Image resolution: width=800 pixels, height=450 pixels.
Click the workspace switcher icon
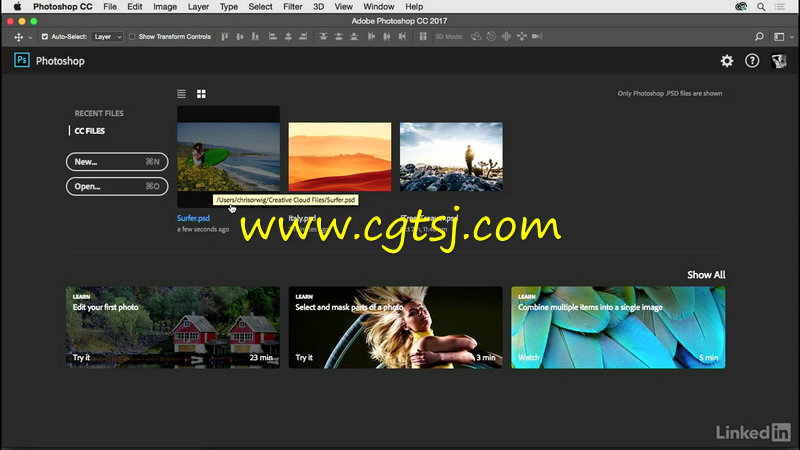(779, 37)
